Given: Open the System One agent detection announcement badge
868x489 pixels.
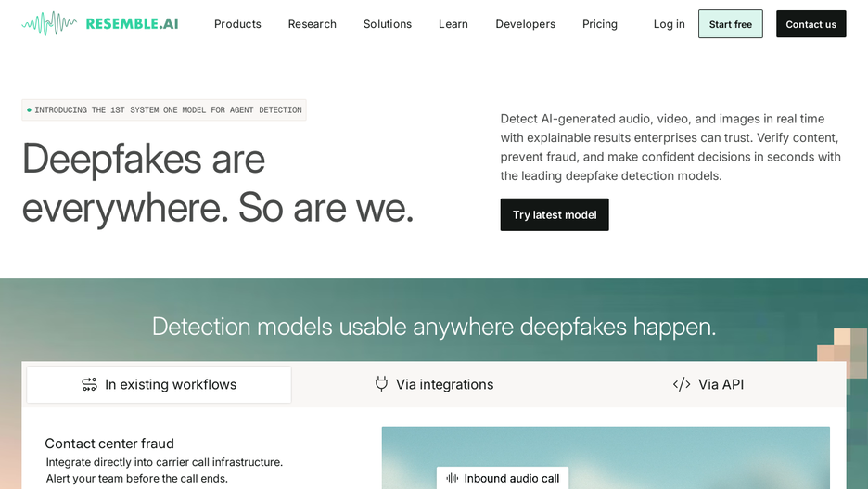Looking at the screenshot, I should click(x=164, y=110).
